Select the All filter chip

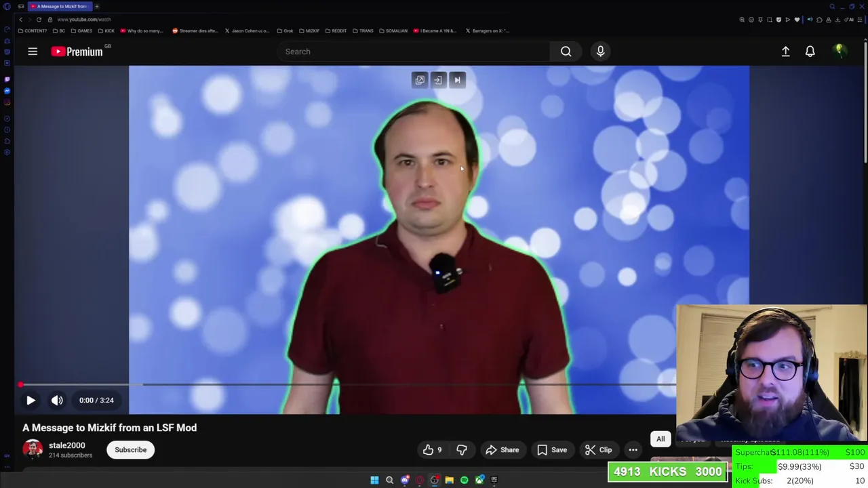click(660, 439)
